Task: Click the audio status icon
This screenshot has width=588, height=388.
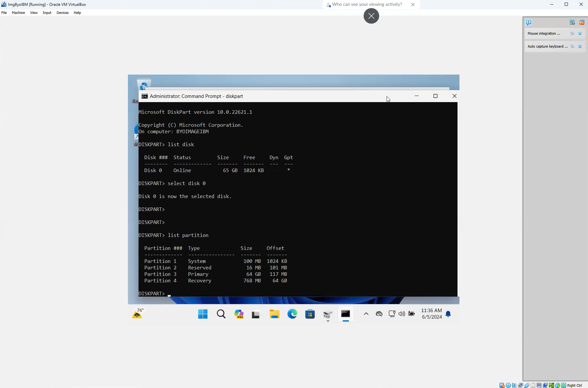Action: click(x=514, y=385)
